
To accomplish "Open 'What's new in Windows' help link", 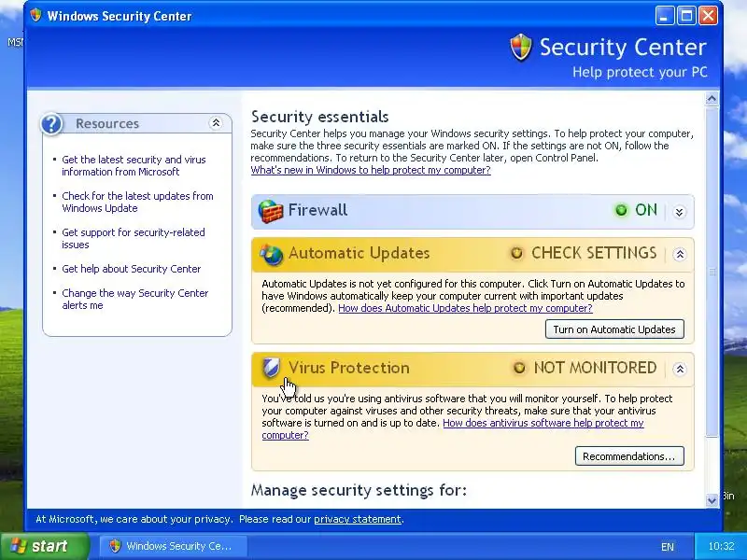I will click(371, 170).
